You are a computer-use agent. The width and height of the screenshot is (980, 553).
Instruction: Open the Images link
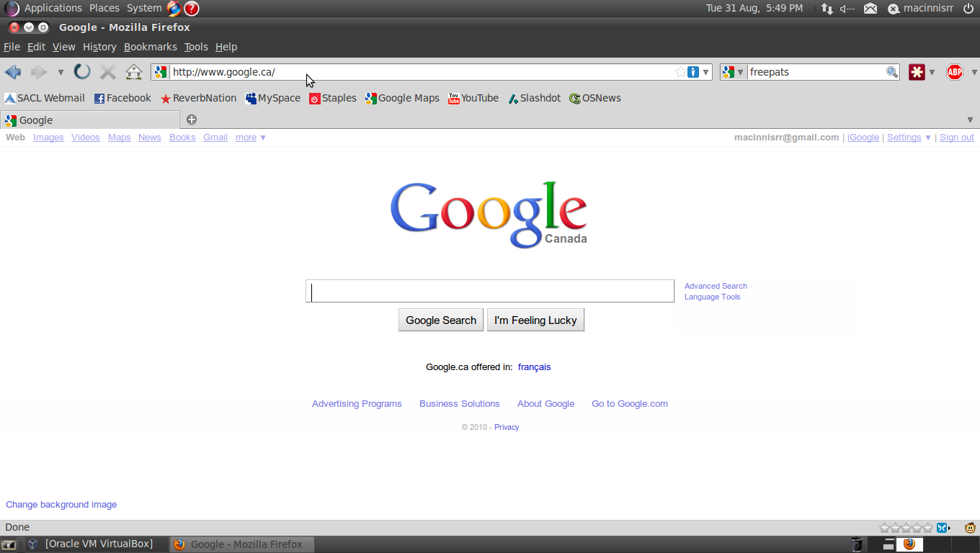pyautogui.click(x=48, y=138)
